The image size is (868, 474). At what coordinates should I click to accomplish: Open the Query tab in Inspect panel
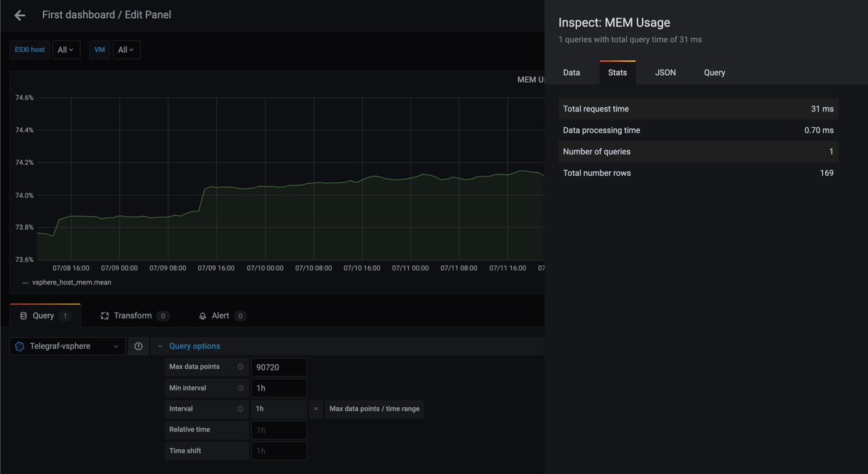pos(714,73)
